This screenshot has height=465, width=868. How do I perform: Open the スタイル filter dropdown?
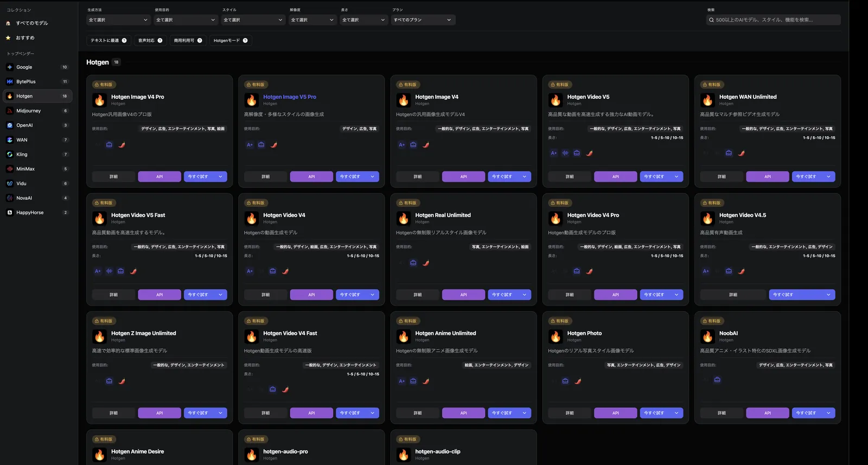coord(253,20)
